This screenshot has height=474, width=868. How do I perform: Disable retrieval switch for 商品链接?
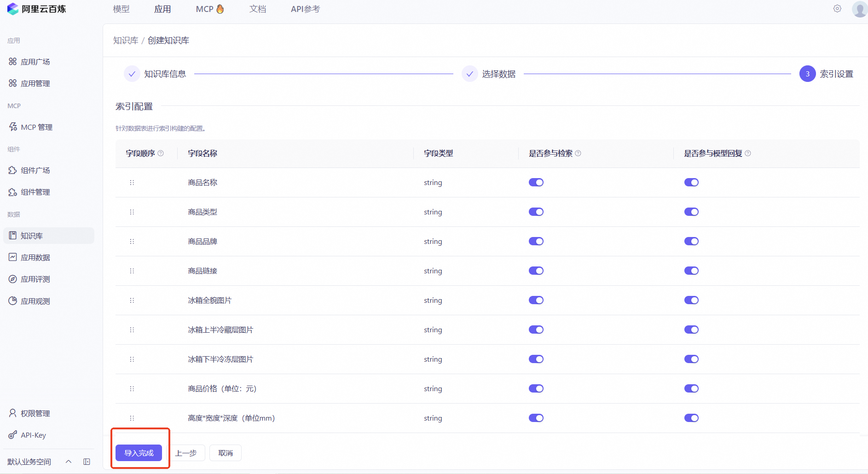pos(536,271)
